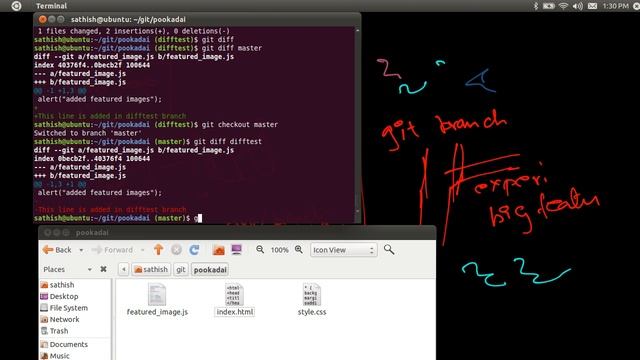Open Network in Places sidebar
640x360 pixels.
tap(60, 319)
